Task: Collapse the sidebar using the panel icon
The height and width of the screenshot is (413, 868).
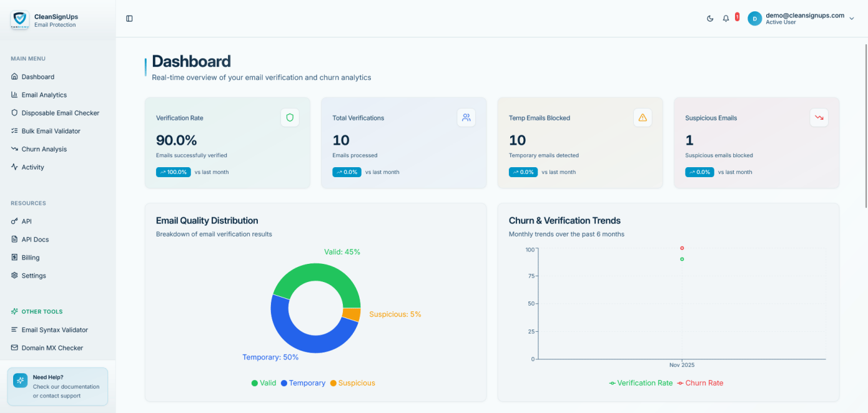Action: pos(129,19)
